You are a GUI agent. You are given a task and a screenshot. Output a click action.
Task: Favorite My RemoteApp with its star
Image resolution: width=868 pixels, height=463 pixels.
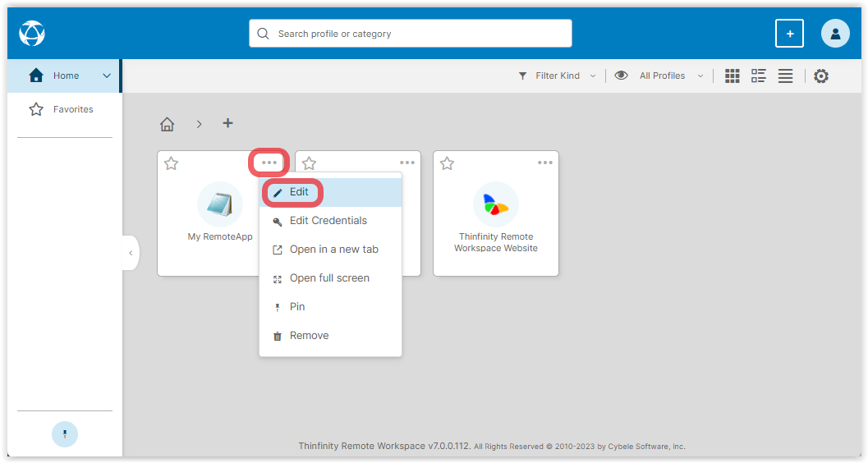pyautogui.click(x=172, y=163)
